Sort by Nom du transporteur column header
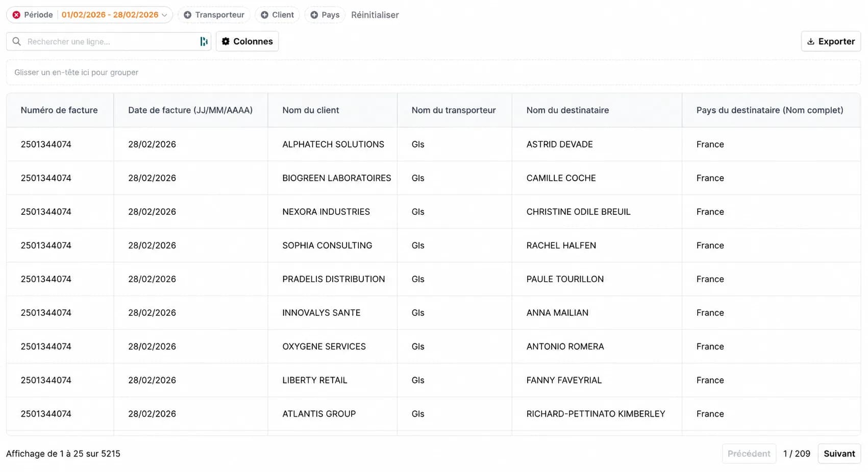The height and width of the screenshot is (472, 868). coord(454,110)
